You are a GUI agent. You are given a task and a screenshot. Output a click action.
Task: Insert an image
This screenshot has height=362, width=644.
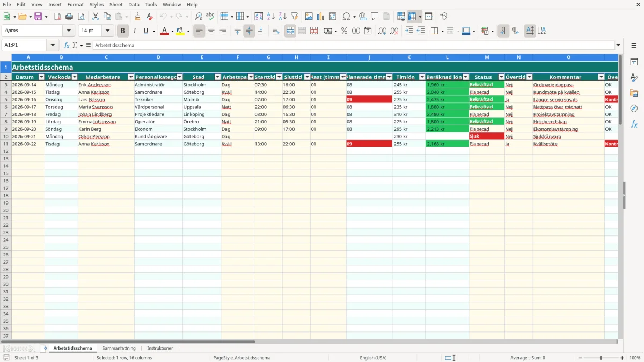[x=309, y=17]
